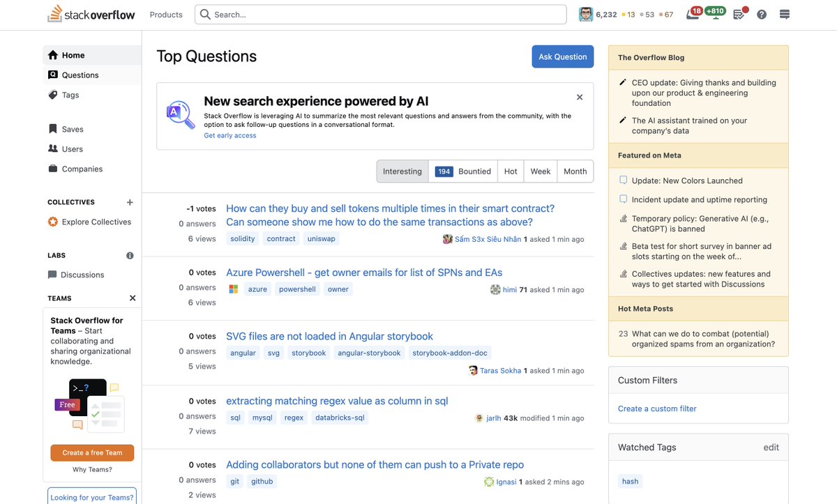Open Companies in the left sidebar
The height and width of the screenshot is (504, 837).
[x=93, y=169]
